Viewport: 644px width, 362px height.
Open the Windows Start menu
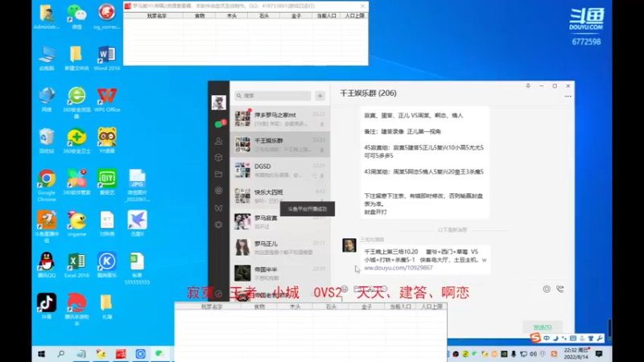(x=42, y=354)
